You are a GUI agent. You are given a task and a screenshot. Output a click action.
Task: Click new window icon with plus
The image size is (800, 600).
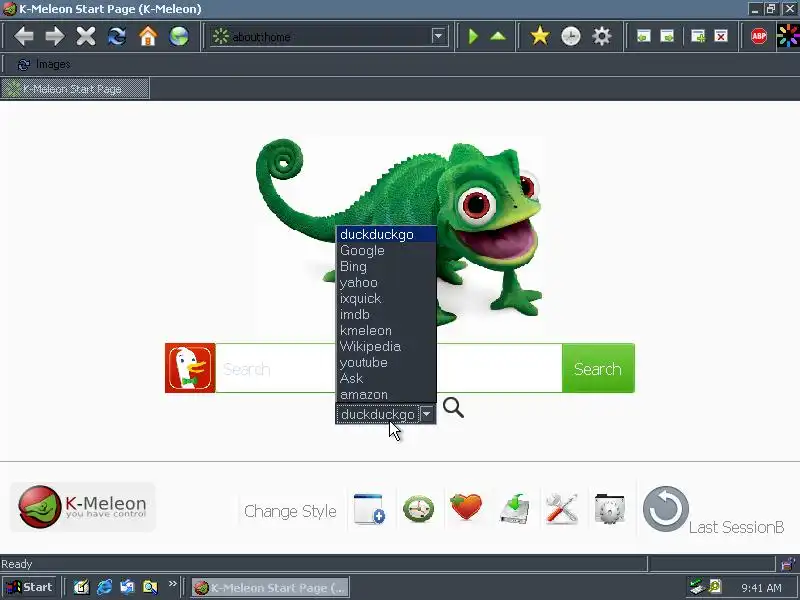pyautogui.click(x=369, y=509)
